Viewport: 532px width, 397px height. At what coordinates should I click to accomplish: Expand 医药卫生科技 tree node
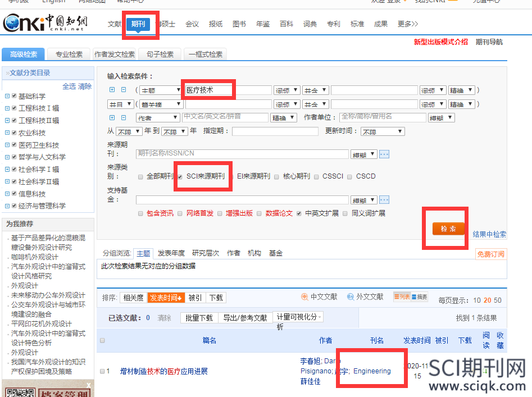point(7,145)
